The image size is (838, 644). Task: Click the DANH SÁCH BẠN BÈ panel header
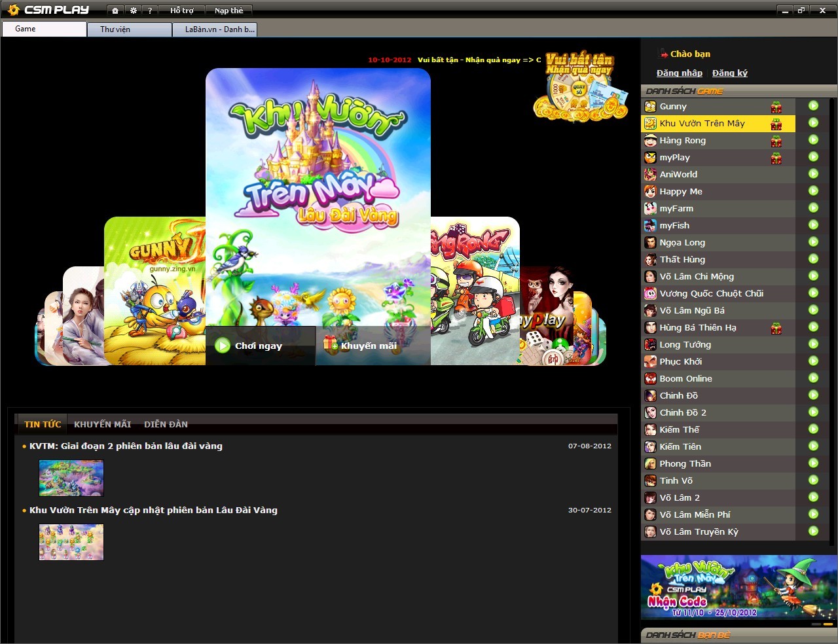click(739, 635)
